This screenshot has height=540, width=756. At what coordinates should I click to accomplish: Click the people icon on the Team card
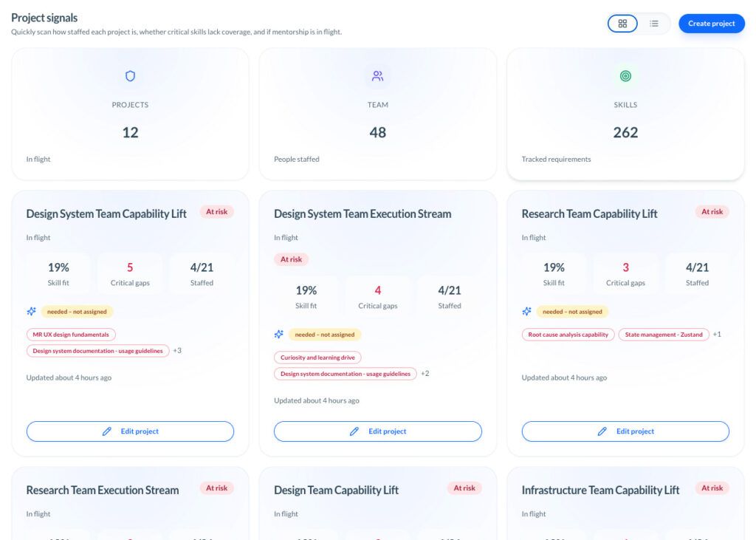point(378,75)
